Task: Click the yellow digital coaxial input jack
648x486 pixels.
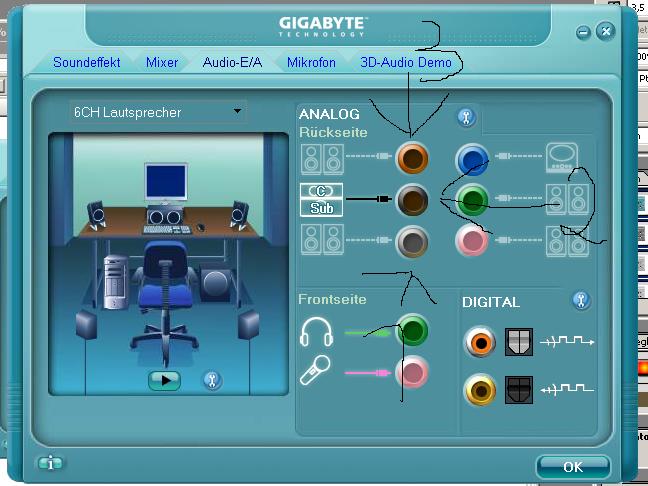Action: (x=480, y=390)
